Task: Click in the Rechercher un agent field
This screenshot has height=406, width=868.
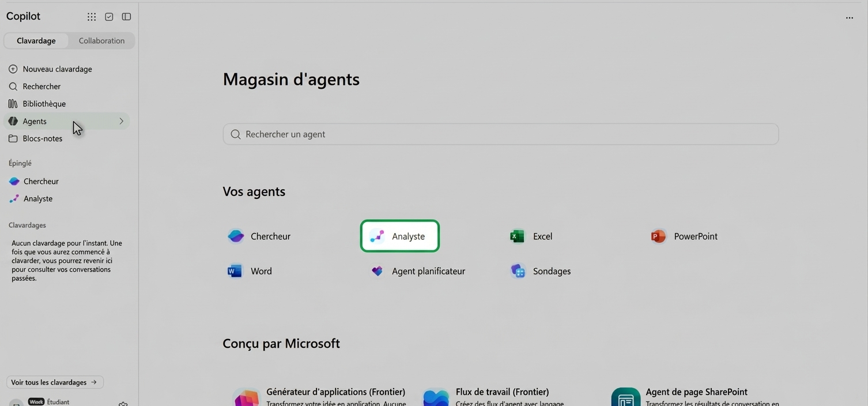Action: 501,134
